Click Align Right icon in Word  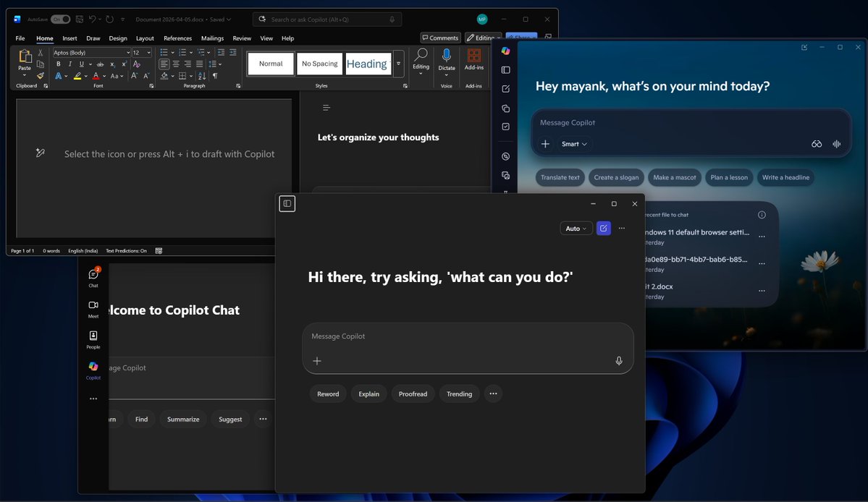187,64
